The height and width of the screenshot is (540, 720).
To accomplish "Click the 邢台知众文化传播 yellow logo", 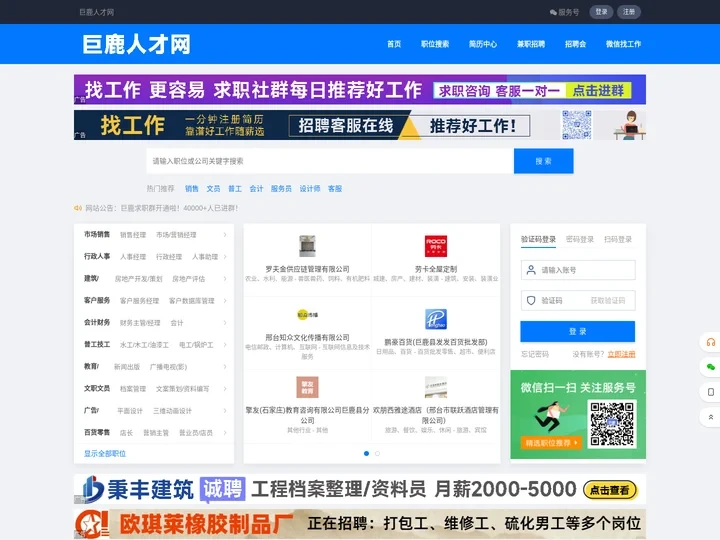I will pos(307,315).
